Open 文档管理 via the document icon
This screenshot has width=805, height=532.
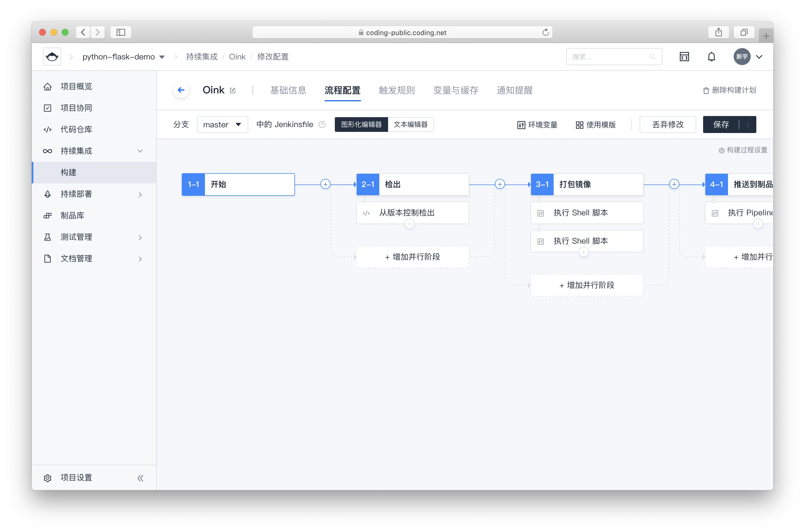[x=48, y=258]
